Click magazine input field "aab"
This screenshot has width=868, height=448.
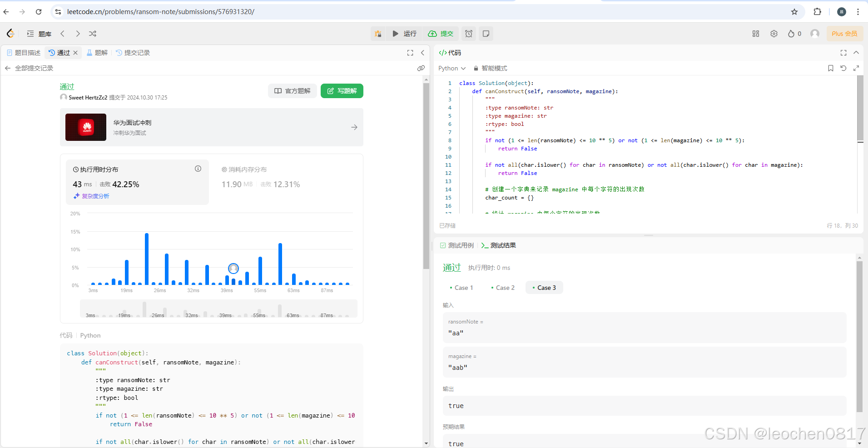pos(645,362)
